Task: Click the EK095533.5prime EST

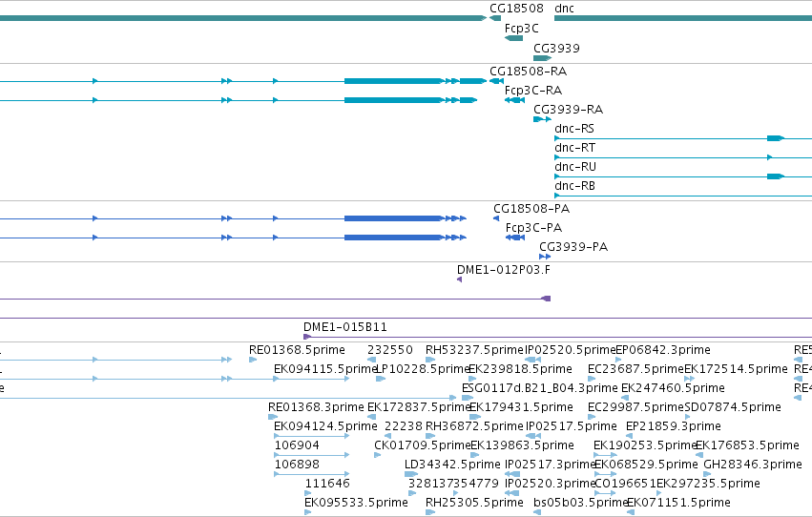Action: 356,503
